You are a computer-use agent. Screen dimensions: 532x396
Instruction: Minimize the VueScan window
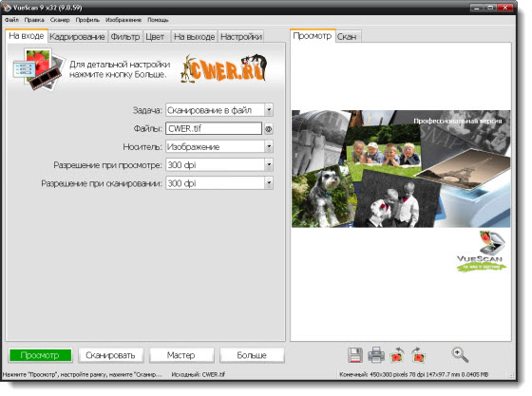point(476,8)
